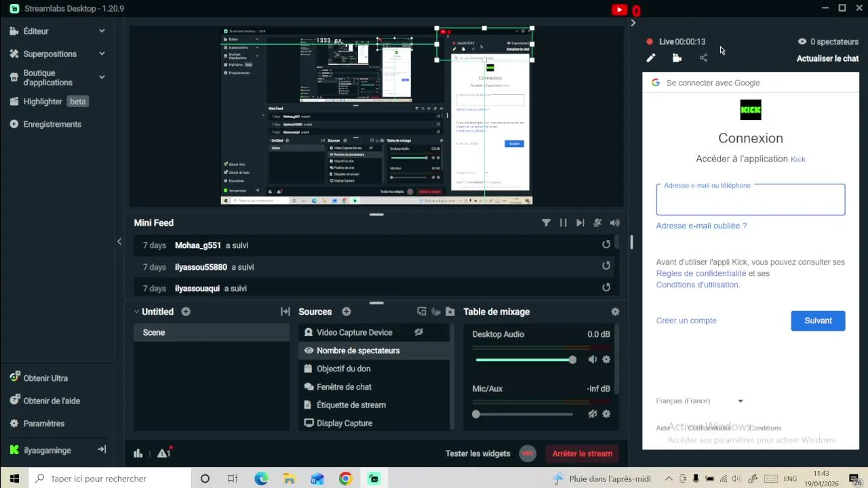Open the performance stats bar-chart icon
The height and width of the screenshot is (488, 868).
(138, 453)
